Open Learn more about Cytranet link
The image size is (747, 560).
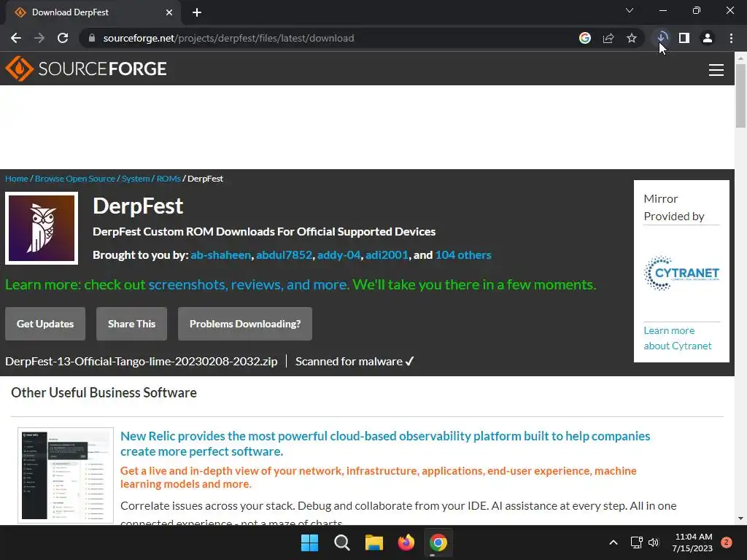pyautogui.click(x=678, y=338)
